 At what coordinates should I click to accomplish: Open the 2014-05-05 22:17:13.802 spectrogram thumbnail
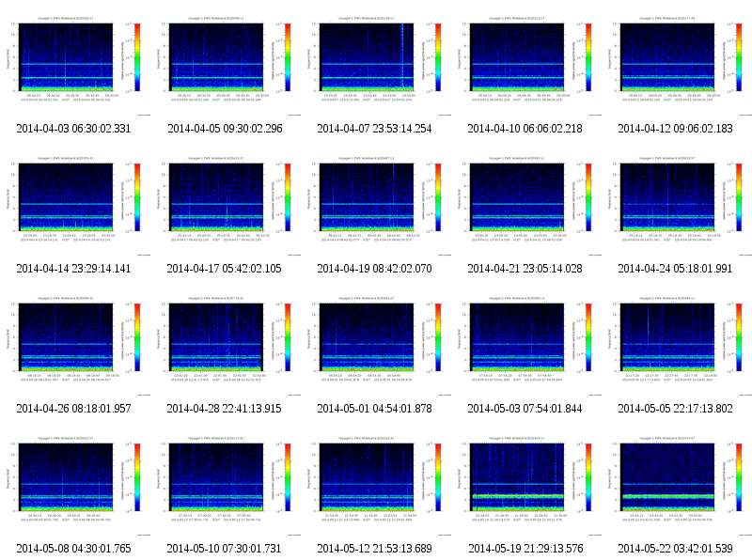[x=677, y=342]
